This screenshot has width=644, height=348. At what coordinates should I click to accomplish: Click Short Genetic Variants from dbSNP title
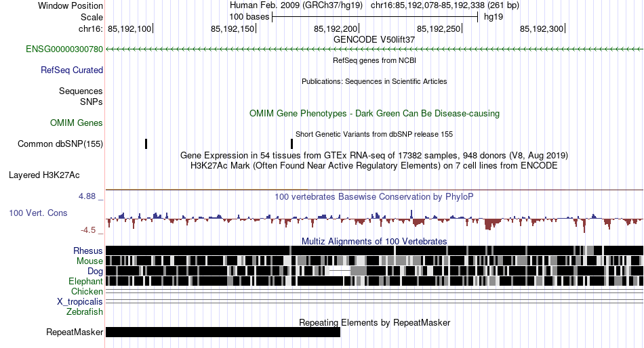click(x=374, y=134)
